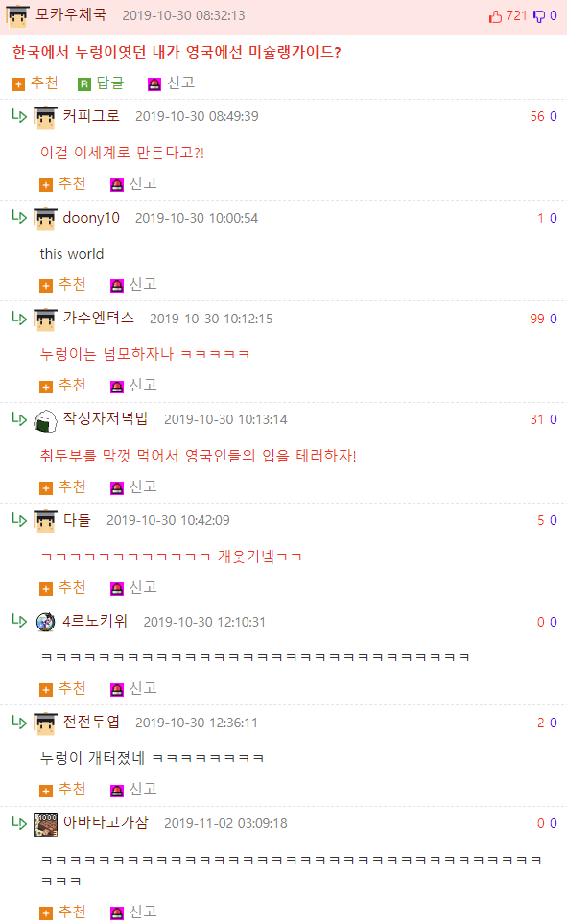Click the thumbs-up icon on 모카우체국's post
Image resolution: width=567 pixels, height=924 pixels.
coord(495,16)
